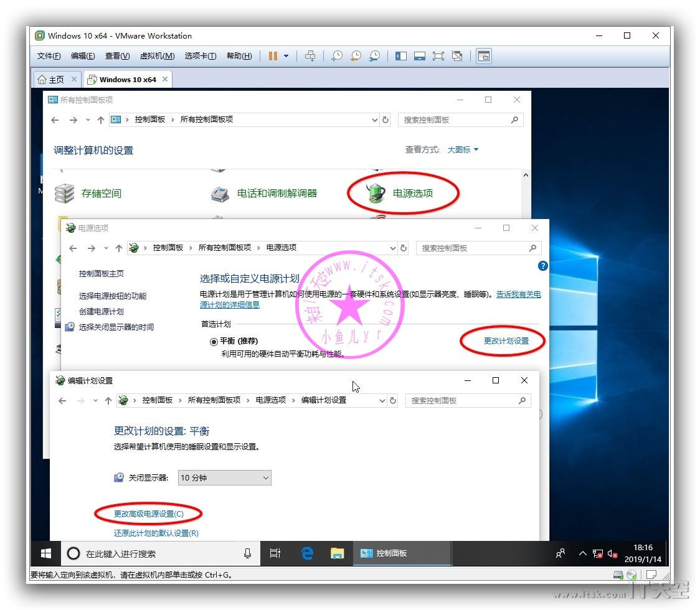The image size is (700, 610).
Task: Expand the address bar dropdown in 电源选项 window
Action: point(393,248)
